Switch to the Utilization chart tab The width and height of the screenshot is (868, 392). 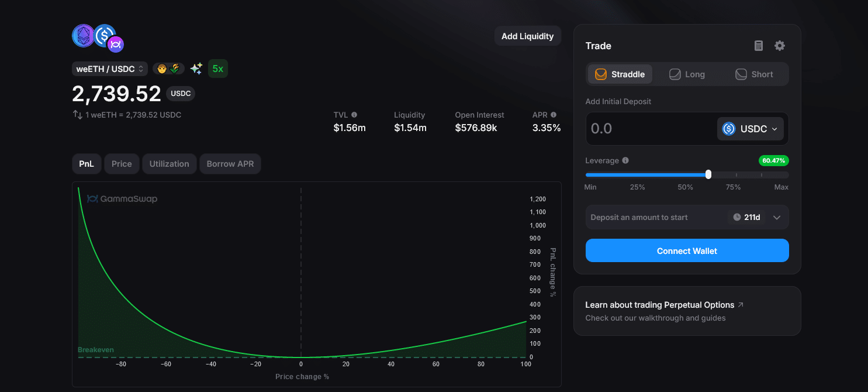coord(169,164)
